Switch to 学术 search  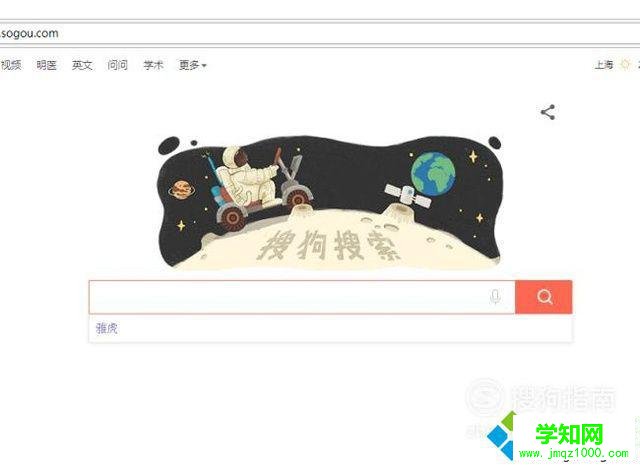click(153, 65)
